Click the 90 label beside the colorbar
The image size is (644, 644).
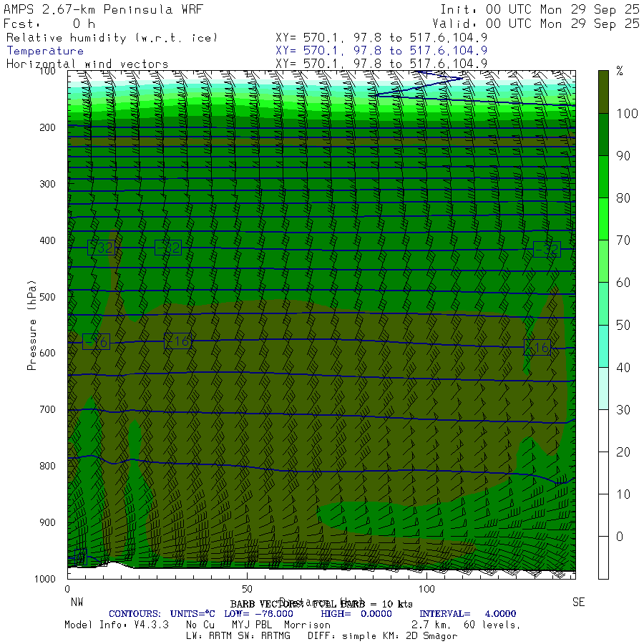click(x=623, y=156)
